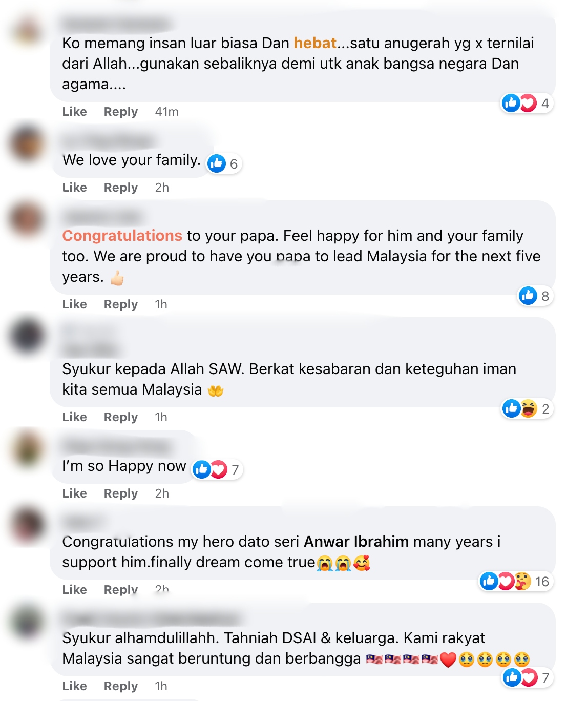Reply to the Congratulations to your papa comment
Screen dimensions: 588x701
[x=121, y=304]
